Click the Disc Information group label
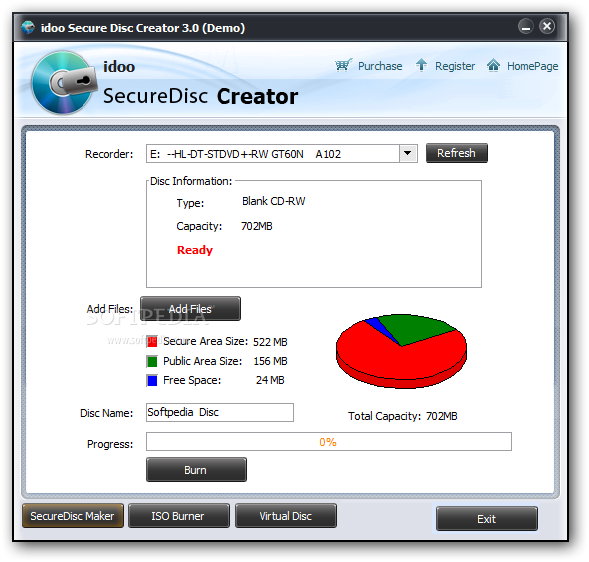589x562 pixels. pyautogui.click(x=191, y=181)
